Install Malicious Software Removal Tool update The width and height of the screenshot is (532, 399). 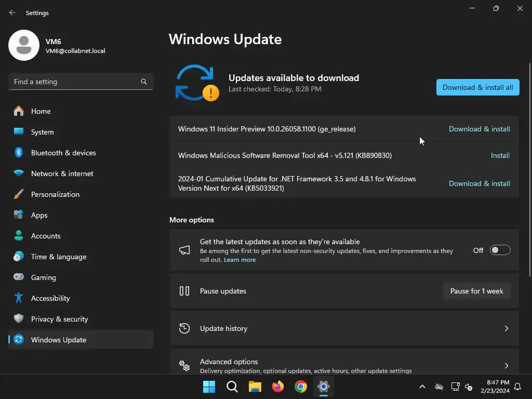500,155
